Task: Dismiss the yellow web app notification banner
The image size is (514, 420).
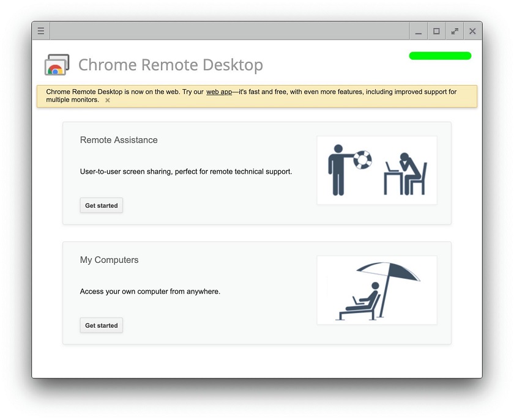Action: click(x=108, y=100)
